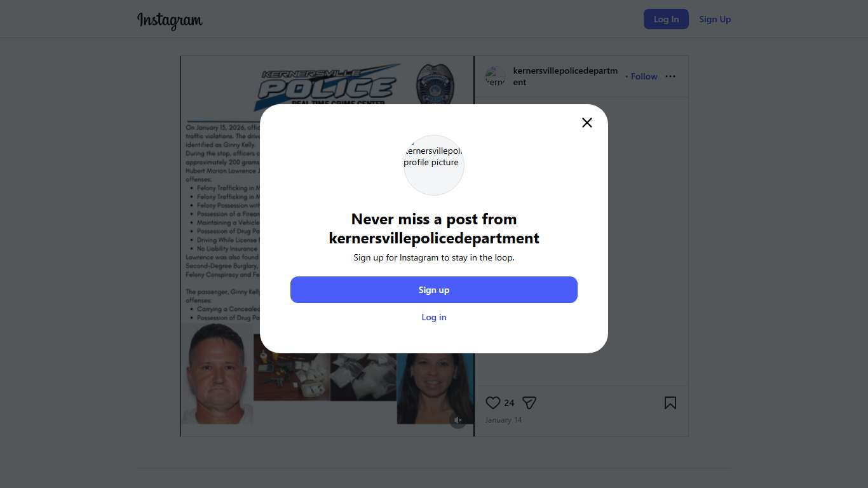Open more options three-dot menu
This screenshot has height=488, width=868.
pos(670,76)
